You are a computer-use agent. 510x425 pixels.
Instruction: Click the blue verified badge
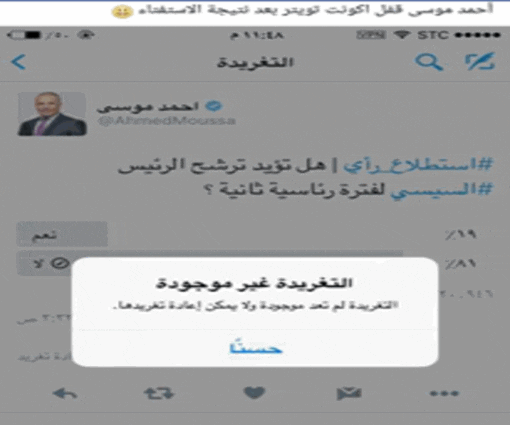(214, 106)
